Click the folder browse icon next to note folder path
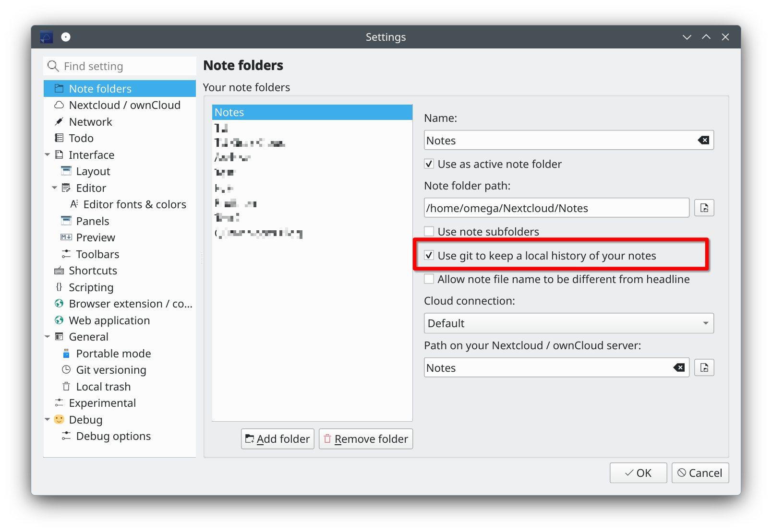772x532 pixels. (x=704, y=207)
